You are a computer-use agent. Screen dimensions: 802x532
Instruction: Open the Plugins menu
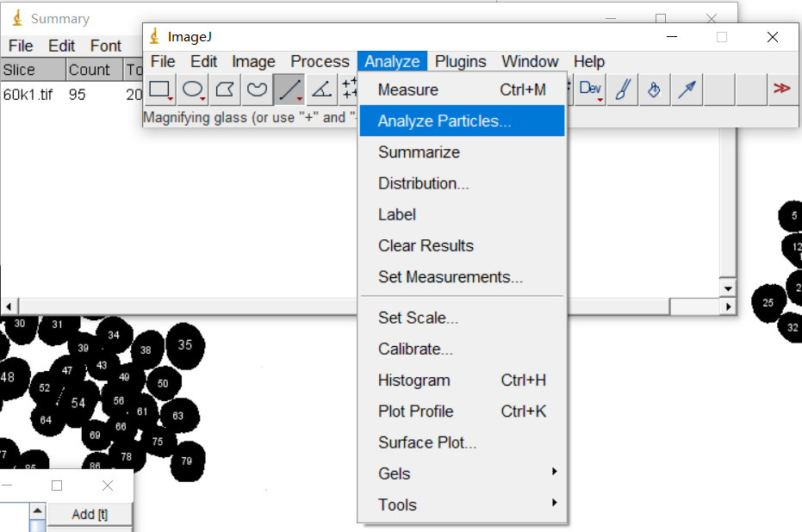[460, 61]
